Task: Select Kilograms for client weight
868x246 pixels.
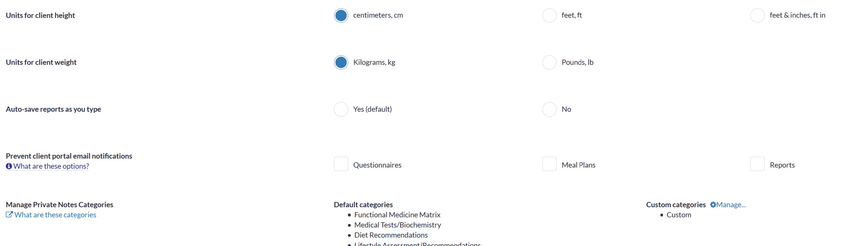Action: [x=341, y=62]
